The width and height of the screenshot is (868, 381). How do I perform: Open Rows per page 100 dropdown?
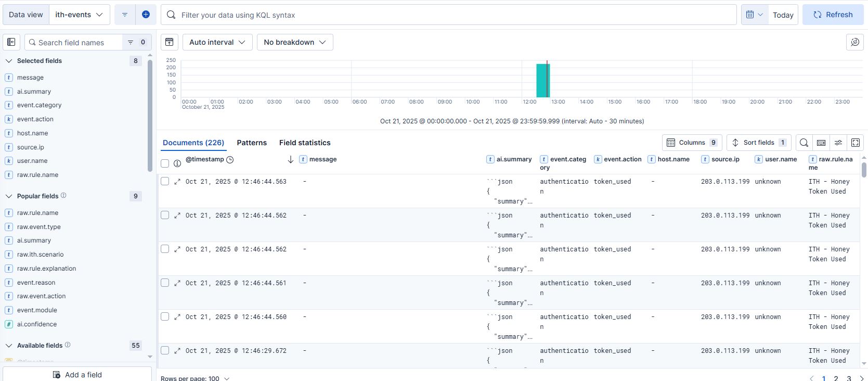[x=195, y=378]
